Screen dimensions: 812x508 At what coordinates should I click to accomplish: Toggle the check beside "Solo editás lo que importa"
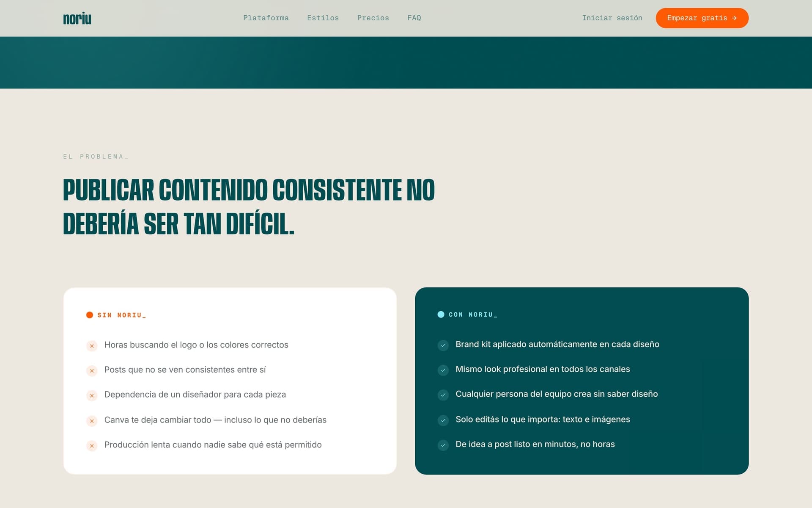click(443, 420)
